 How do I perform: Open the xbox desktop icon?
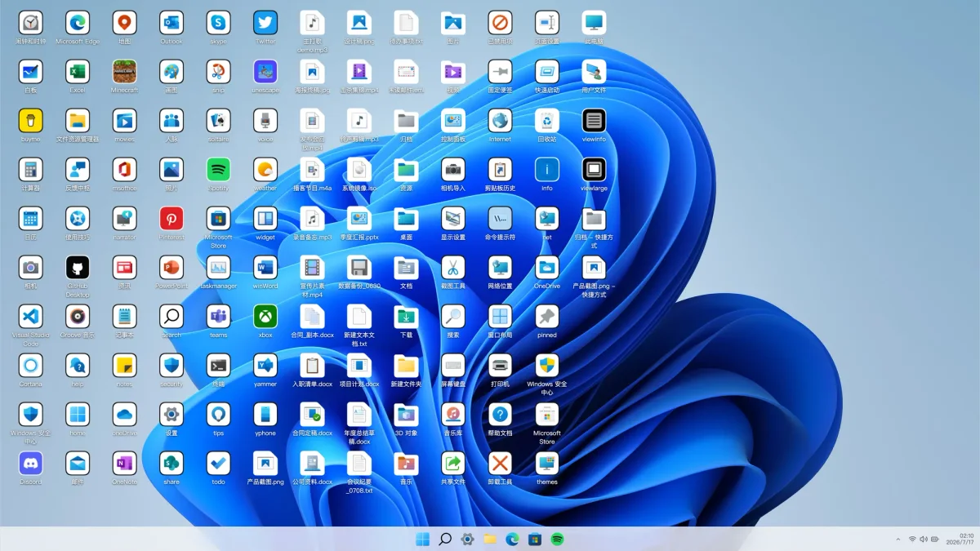265,317
